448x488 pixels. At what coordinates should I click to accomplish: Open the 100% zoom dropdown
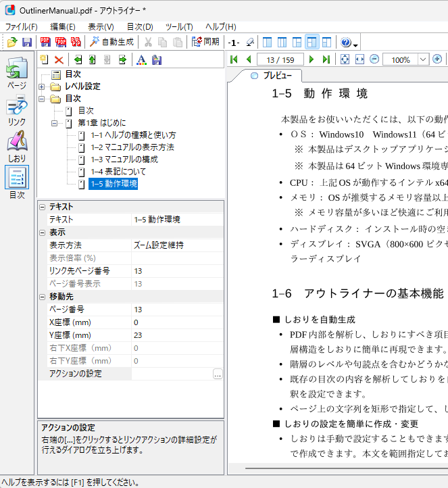424,59
